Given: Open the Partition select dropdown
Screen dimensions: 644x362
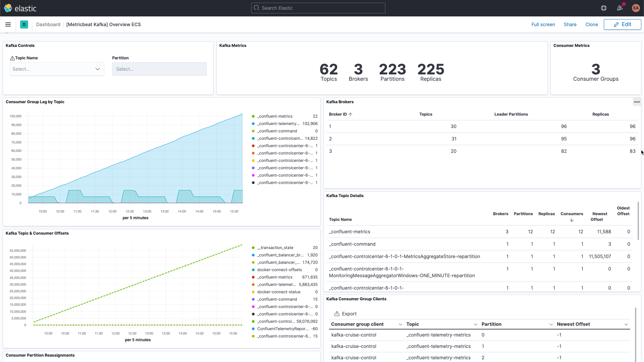Looking at the screenshot, I should point(159,69).
